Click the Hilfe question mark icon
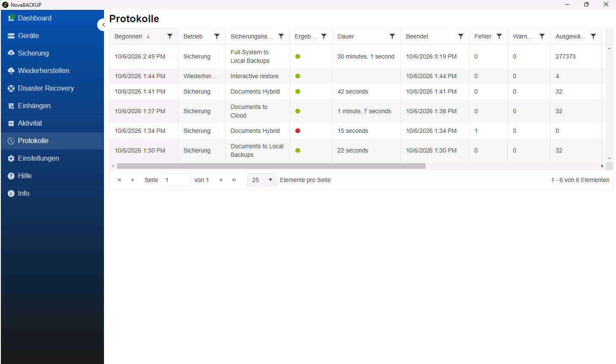616x364 pixels. [x=11, y=176]
